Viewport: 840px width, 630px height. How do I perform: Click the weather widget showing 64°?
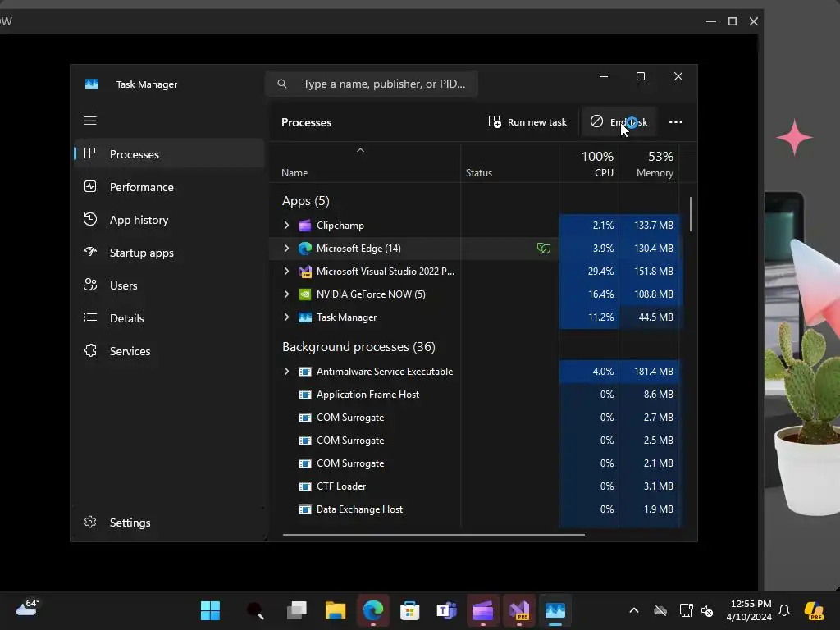click(x=27, y=608)
